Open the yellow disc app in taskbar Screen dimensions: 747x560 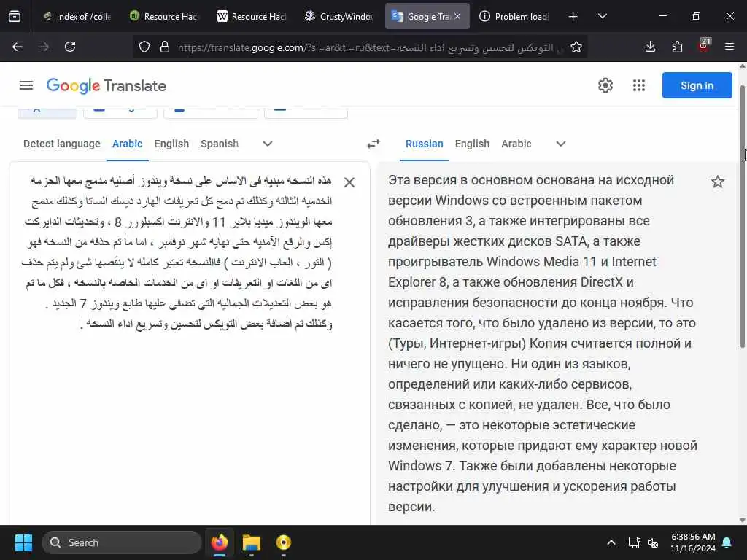284,542
